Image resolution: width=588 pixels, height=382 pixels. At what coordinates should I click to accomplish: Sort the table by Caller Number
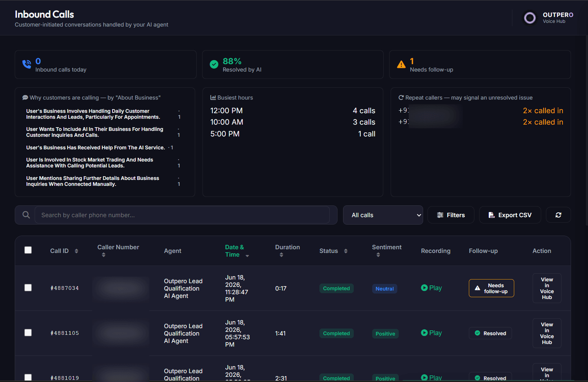pyautogui.click(x=104, y=255)
